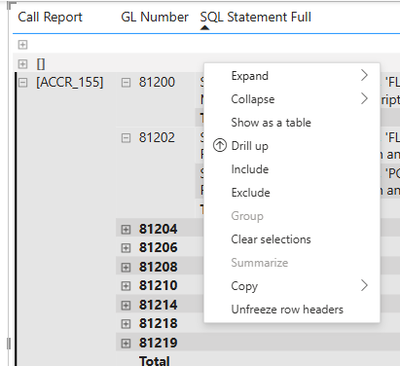400x366 pixels.
Task: Expand GL number 81219
Action: coord(126,343)
